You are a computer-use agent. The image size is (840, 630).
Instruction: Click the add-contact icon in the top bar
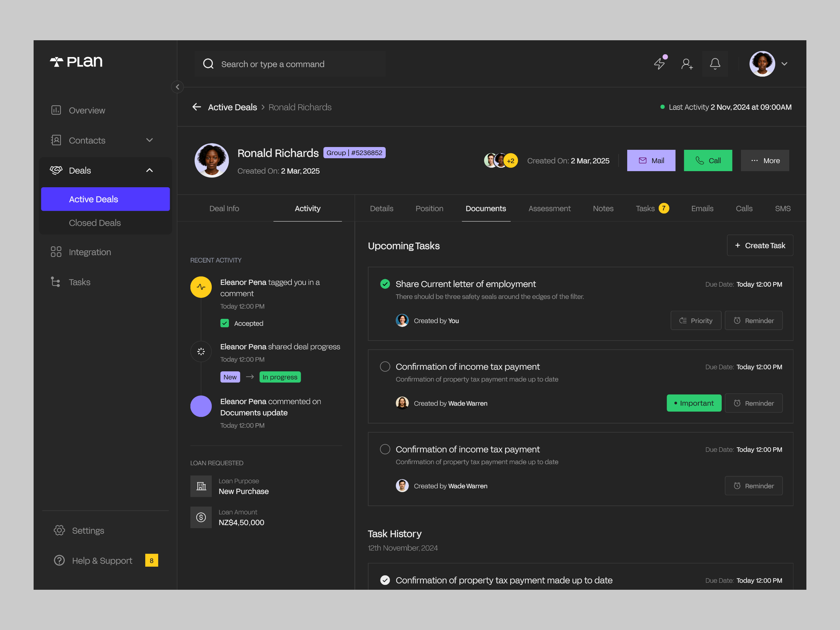(x=687, y=64)
